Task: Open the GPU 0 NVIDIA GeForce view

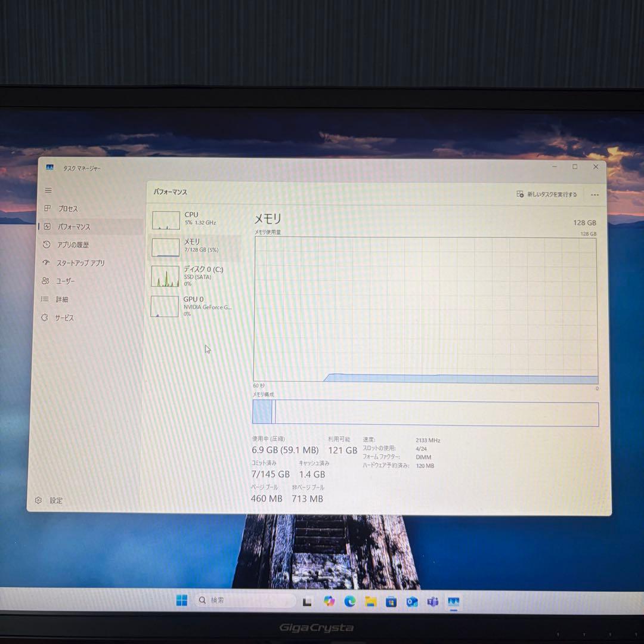Action: 165,306
